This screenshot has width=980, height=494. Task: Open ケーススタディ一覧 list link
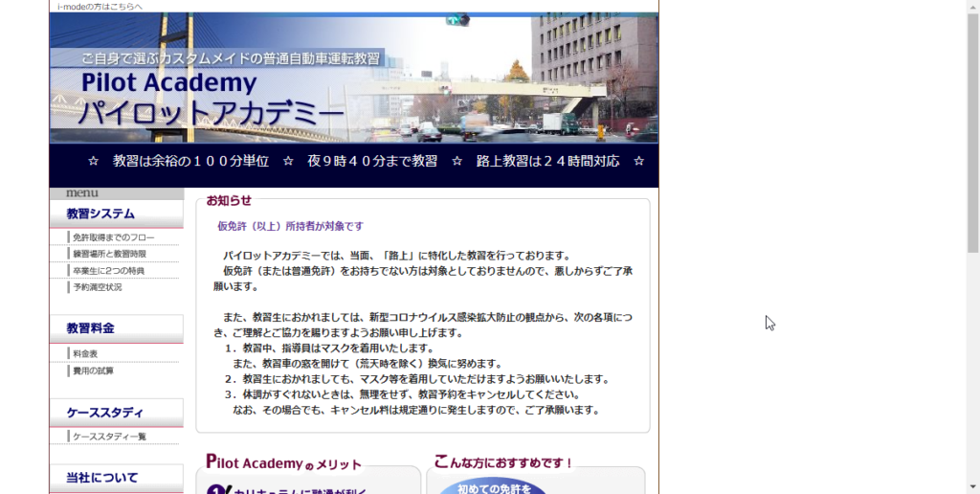109,437
